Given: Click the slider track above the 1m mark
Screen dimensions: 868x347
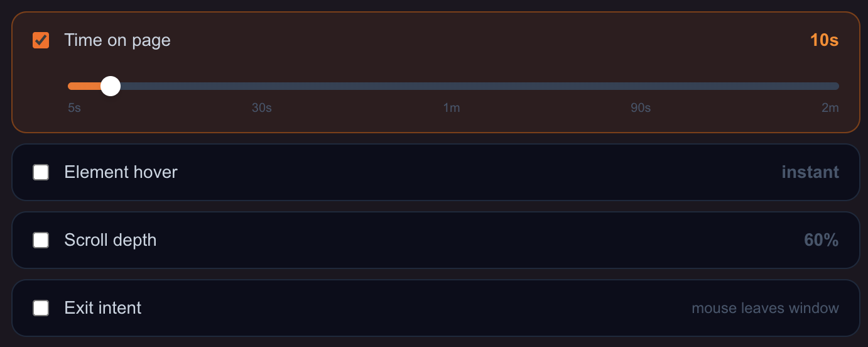Looking at the screenshot, I should (452, 86).
